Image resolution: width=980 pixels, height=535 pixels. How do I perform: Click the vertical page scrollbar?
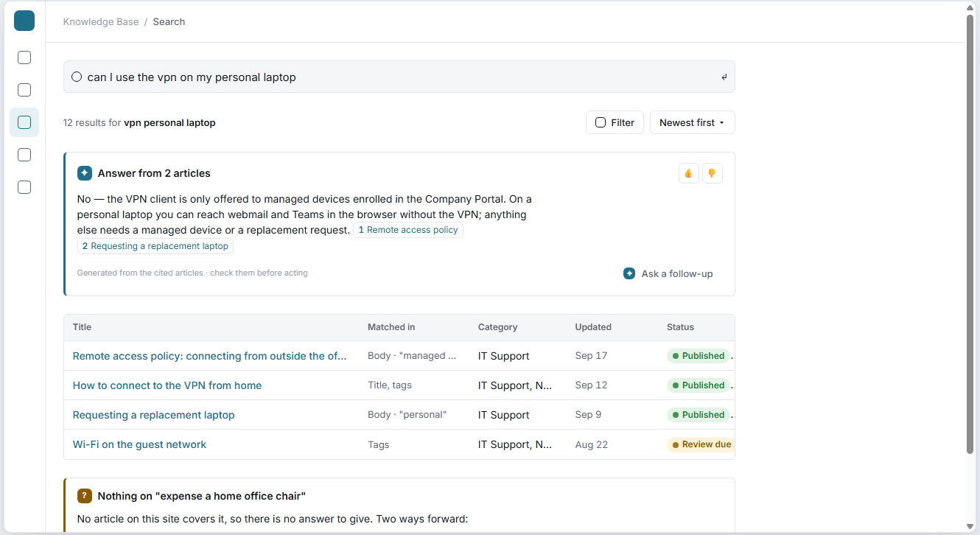pyautogui.click(x=970, y=234)
